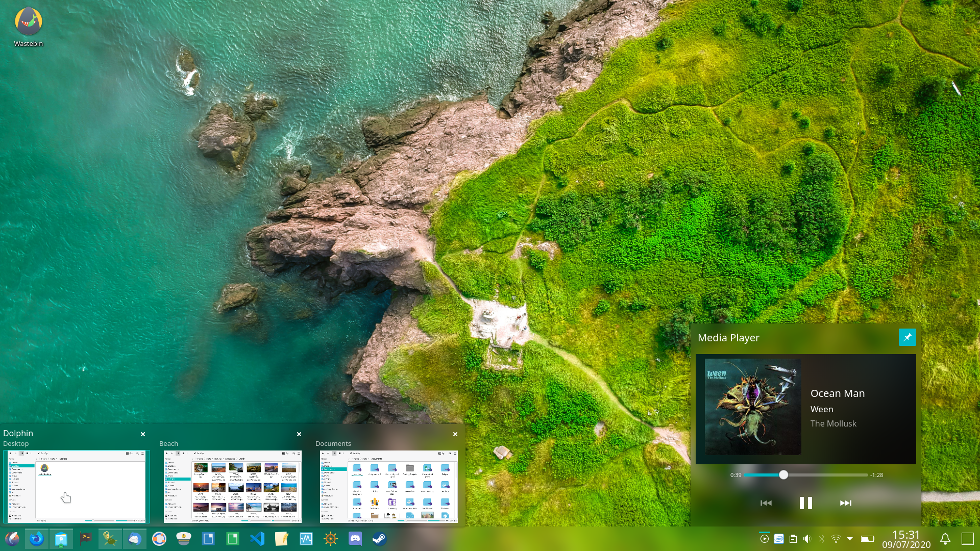Skip to the next track
This screenshot has width=980, height=551.
(x=846, y=503)
